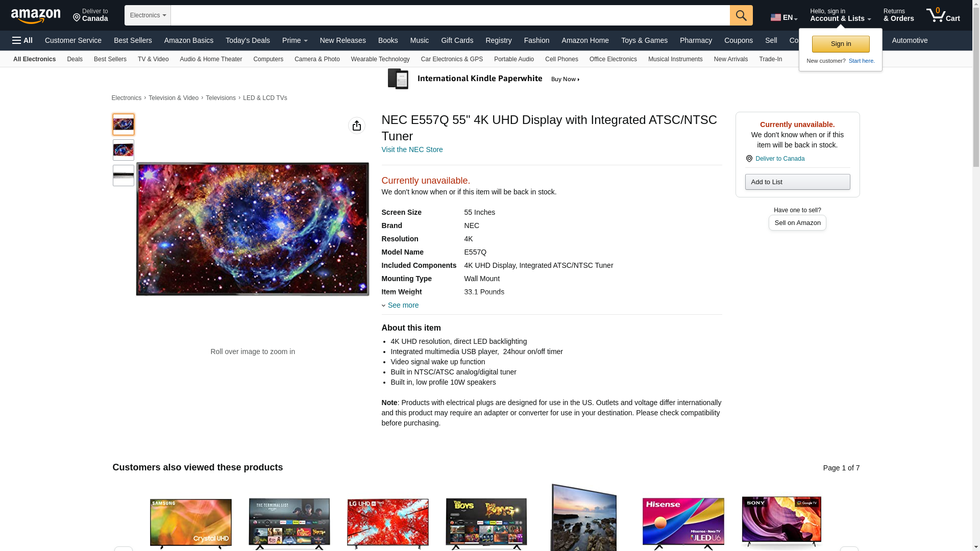Open the EN language flag selector
This screenshot has width=980, height=551.
click(x=783, y=17)
